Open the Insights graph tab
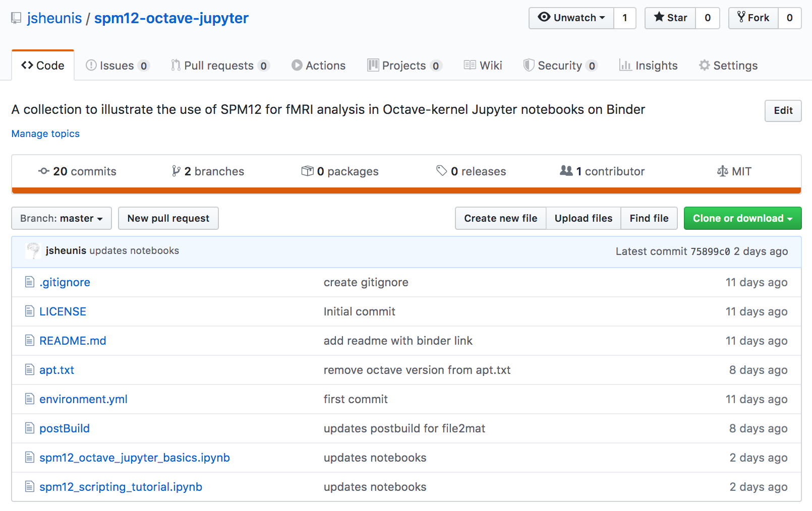The width and height of the screenshot is (812, 511). coord(648,65)
